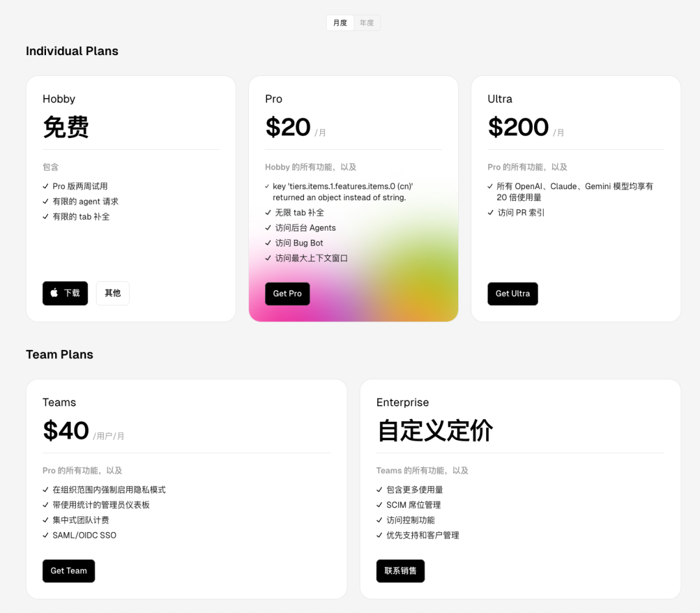Image resolution: width=700 pixels, height=613 pixels.
Task: Click checkmark beside 集中式团队计费
Action: pyautogui.click(x=45, y=520)
